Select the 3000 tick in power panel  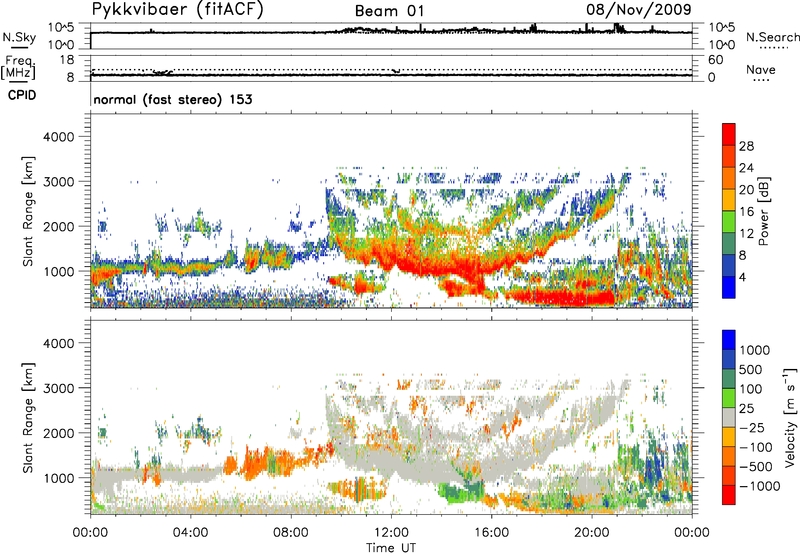click(x=58, y=182)
